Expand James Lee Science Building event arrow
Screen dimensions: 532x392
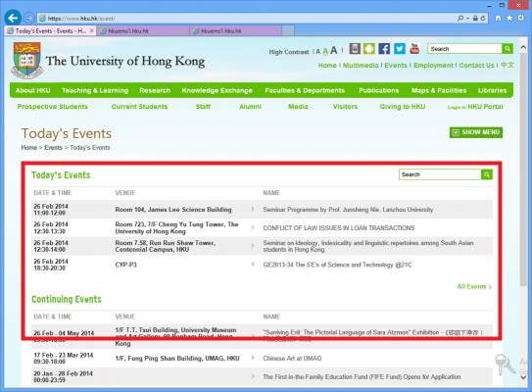[253, 209]
